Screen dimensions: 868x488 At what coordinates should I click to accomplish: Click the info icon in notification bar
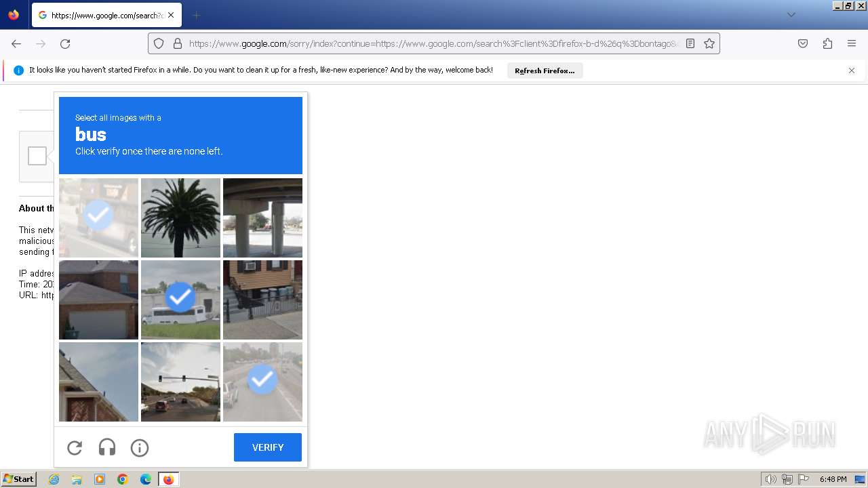point(18,70)
